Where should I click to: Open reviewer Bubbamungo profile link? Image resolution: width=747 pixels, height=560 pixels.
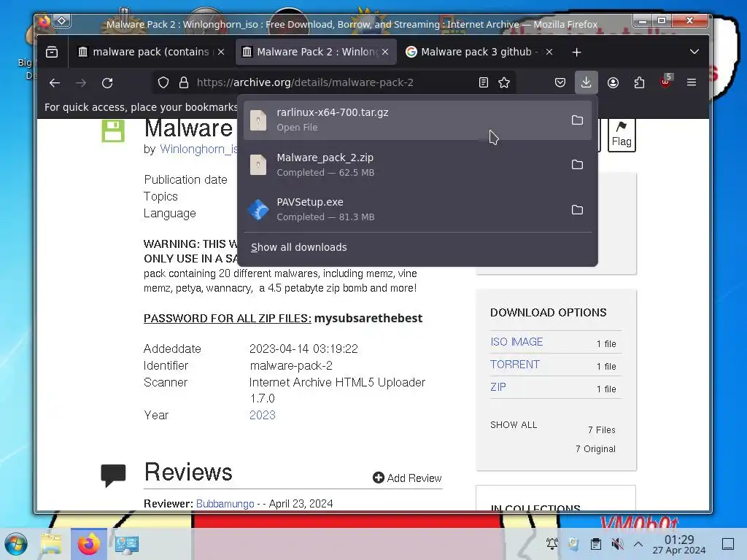point(225,504)
